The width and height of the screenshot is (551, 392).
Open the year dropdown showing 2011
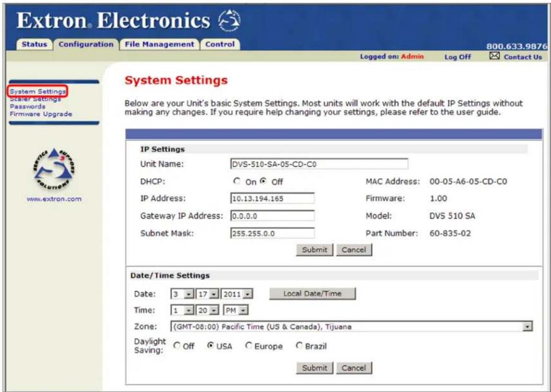237,294
